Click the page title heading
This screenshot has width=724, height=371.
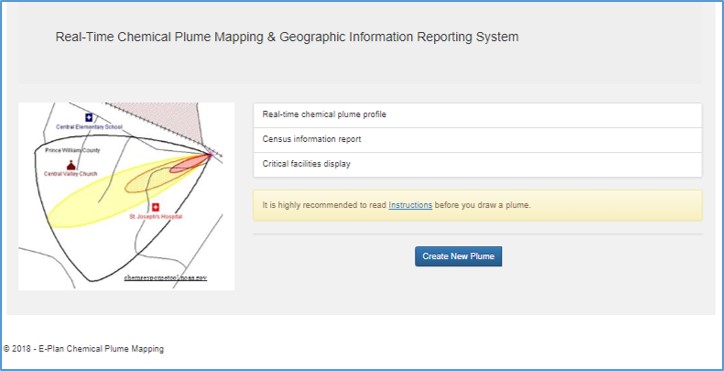click(287, 37)
